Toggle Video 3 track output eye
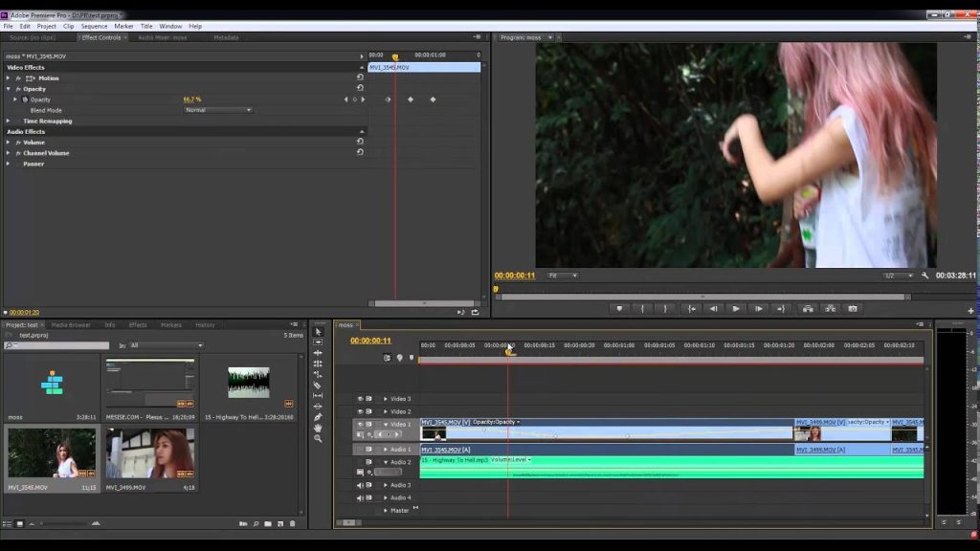The image size is (980, 551). tap(360, 399)
